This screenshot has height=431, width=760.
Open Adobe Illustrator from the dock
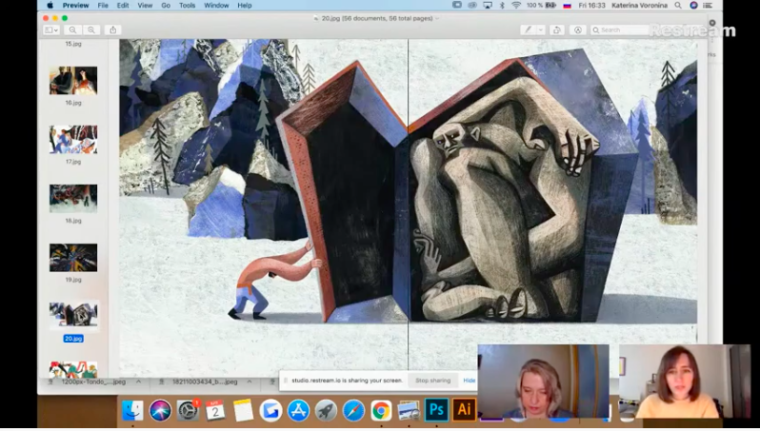464,410
